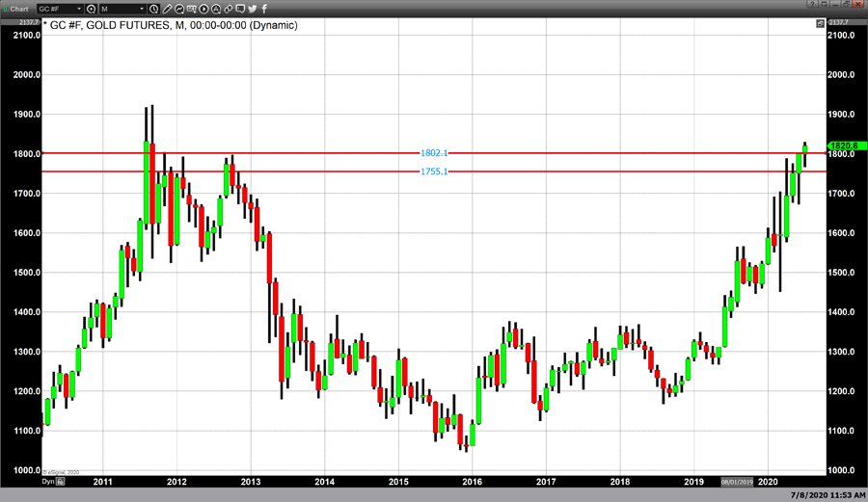868x502 pixels.
Task: Expand the M interval dropdown
Action: (142, 9)
